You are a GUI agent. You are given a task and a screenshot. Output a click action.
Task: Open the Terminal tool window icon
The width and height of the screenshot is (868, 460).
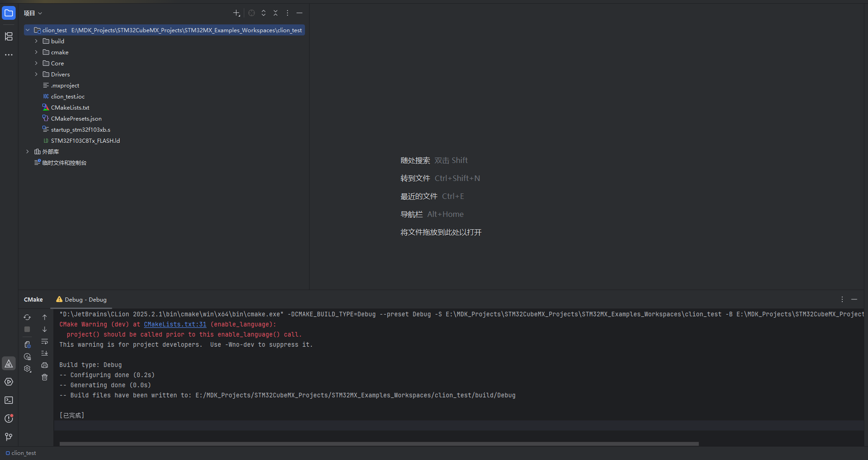tap(9, 400)
